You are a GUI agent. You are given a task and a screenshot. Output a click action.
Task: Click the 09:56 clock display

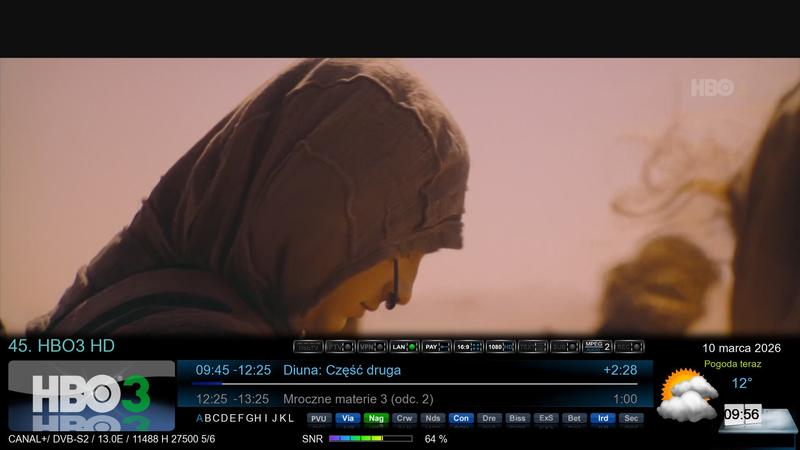[742, 414]
